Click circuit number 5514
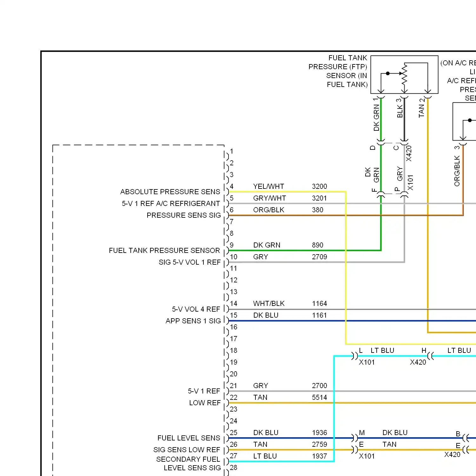This screenshot has height=476, width=476. pos(319,397)
